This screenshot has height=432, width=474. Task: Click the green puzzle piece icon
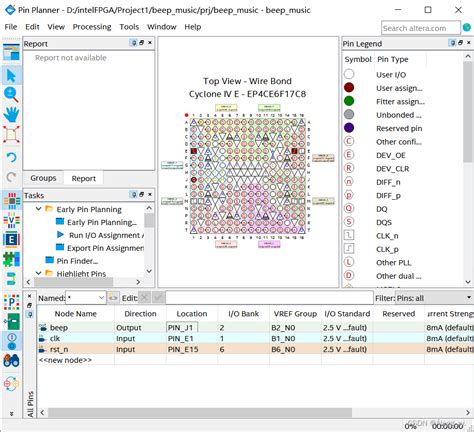pyautogui.click(x=11, y=259)
